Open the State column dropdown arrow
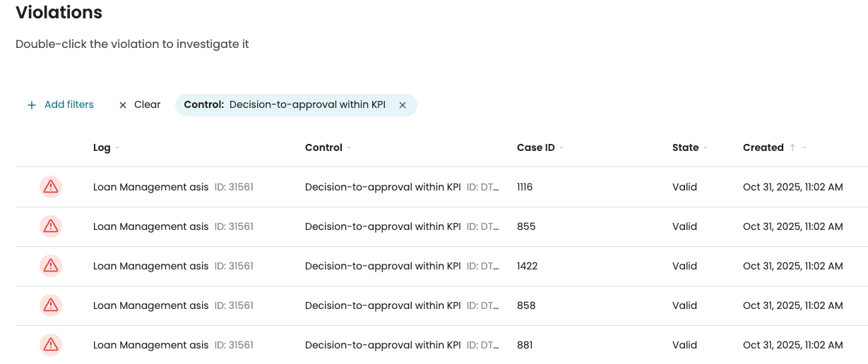Image resolution: width=868 pixels, height=364 pixels. click(x=705, y=148)
